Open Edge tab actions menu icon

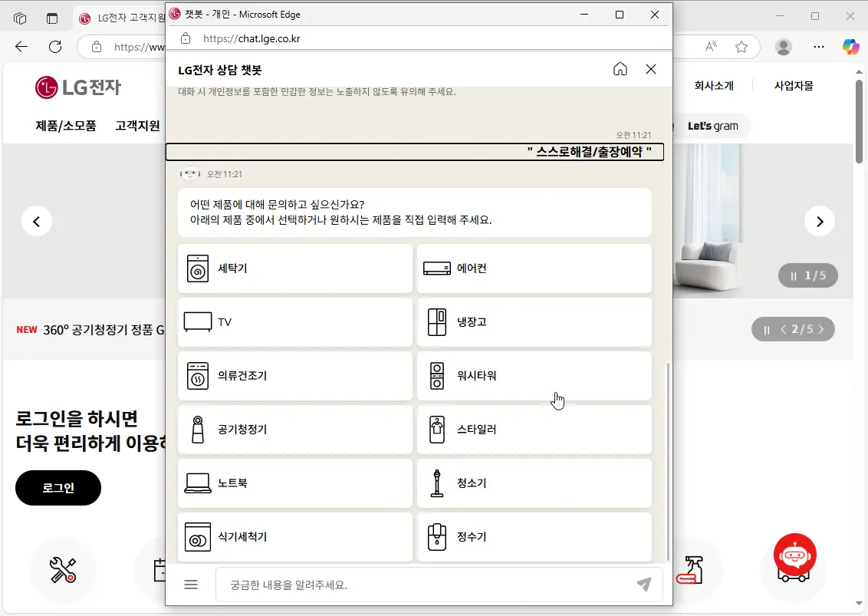tap(52, 18)
